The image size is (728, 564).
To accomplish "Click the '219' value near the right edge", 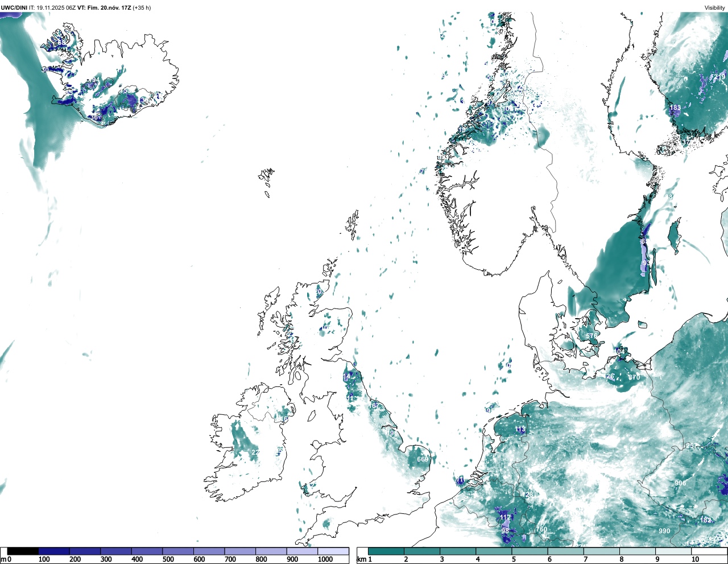I will point(720,77).
